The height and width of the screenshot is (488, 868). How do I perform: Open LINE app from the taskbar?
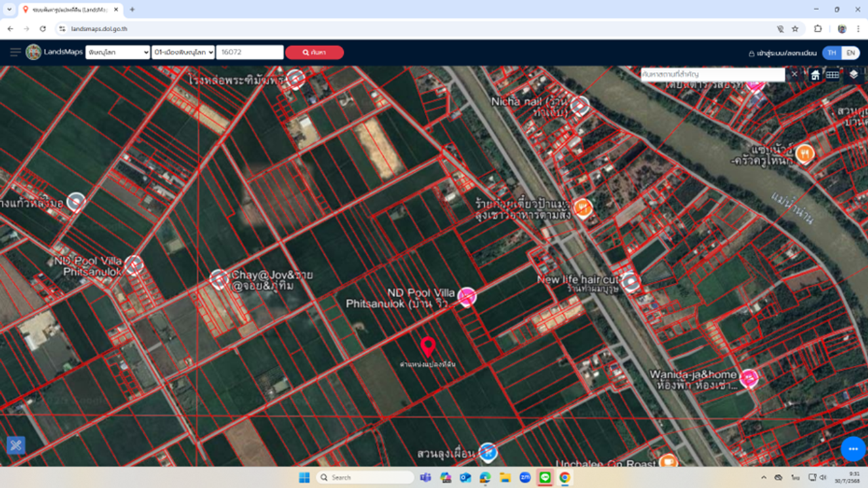[545, 478]
